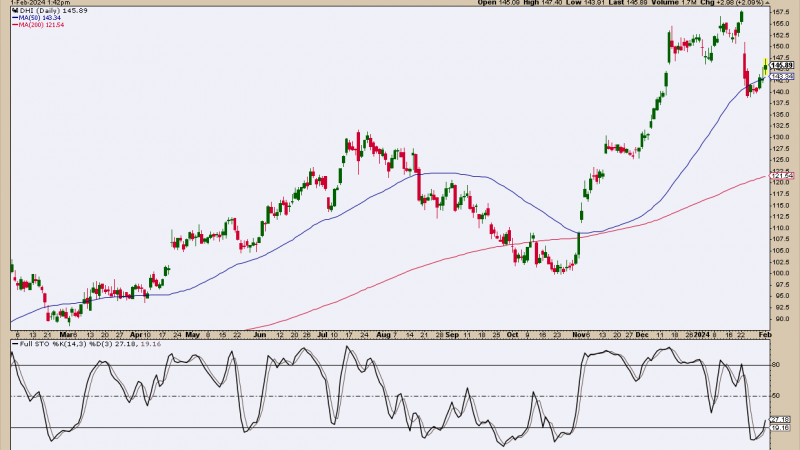Click the 50 level label on stochastic panel
800x450 pixels.
(x=776, y=396)
